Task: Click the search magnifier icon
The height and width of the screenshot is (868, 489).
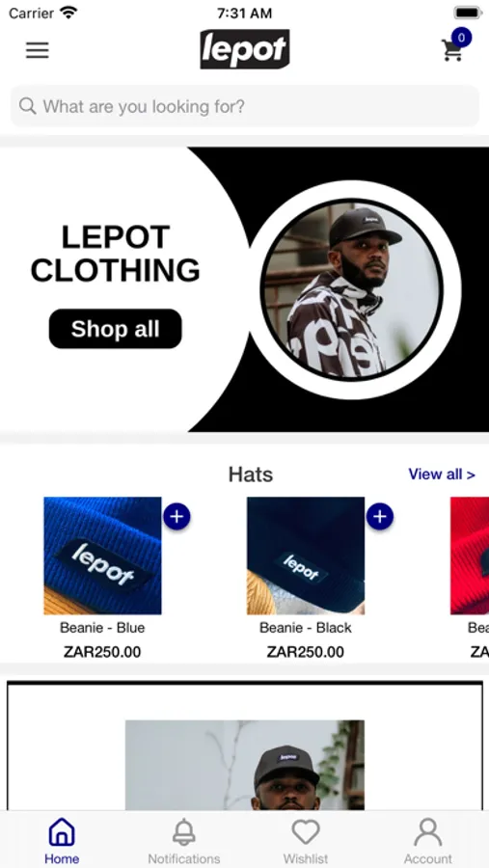Action: point(27,106)
